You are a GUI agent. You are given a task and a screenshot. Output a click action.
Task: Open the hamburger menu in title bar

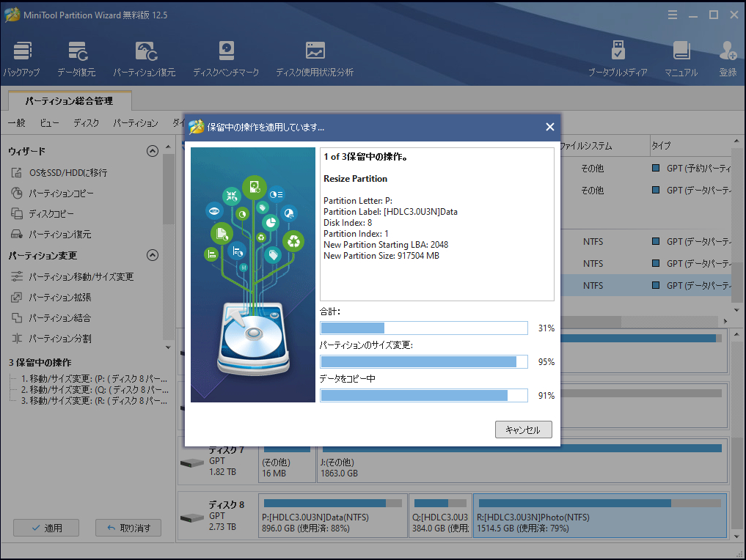672,15
